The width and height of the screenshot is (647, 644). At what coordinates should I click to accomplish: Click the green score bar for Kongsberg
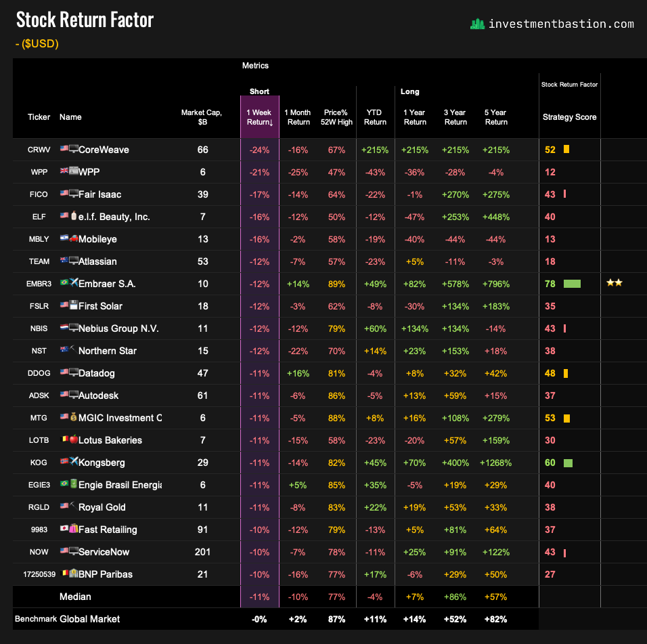coord(568,463)
